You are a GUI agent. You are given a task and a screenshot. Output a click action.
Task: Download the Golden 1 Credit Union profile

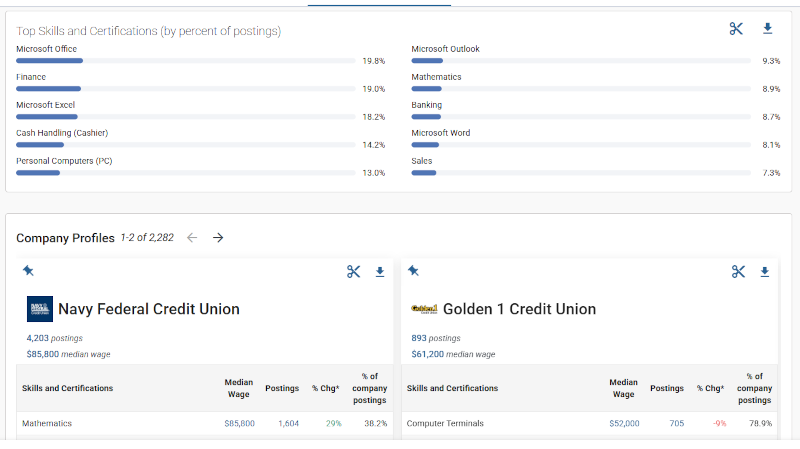pyautogui.click(x=764, y=272)
